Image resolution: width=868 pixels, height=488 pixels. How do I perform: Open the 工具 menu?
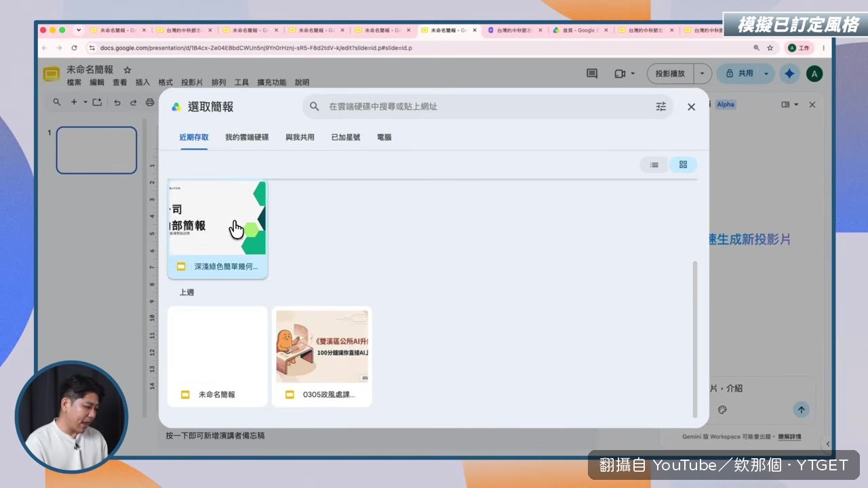click(x=241, y=82)
